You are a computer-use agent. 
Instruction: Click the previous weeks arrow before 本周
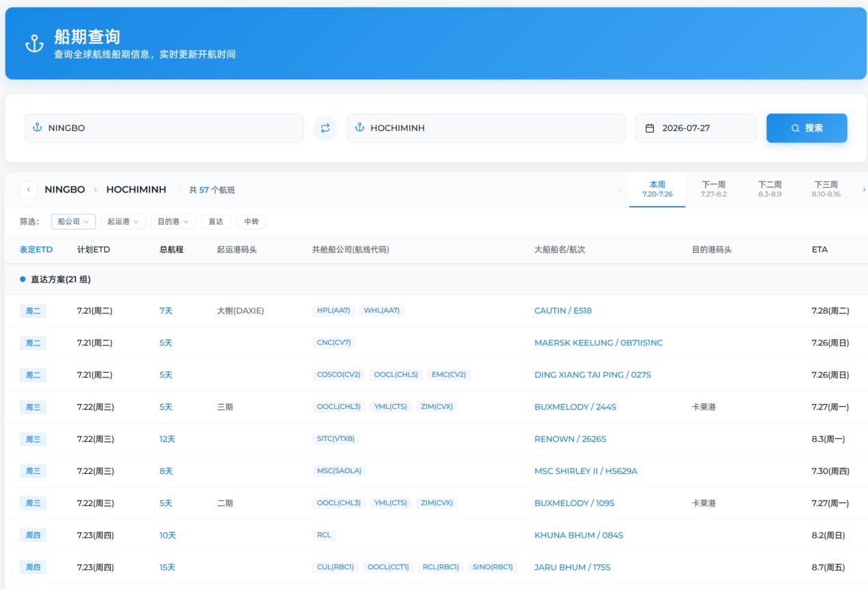(620, 190)
